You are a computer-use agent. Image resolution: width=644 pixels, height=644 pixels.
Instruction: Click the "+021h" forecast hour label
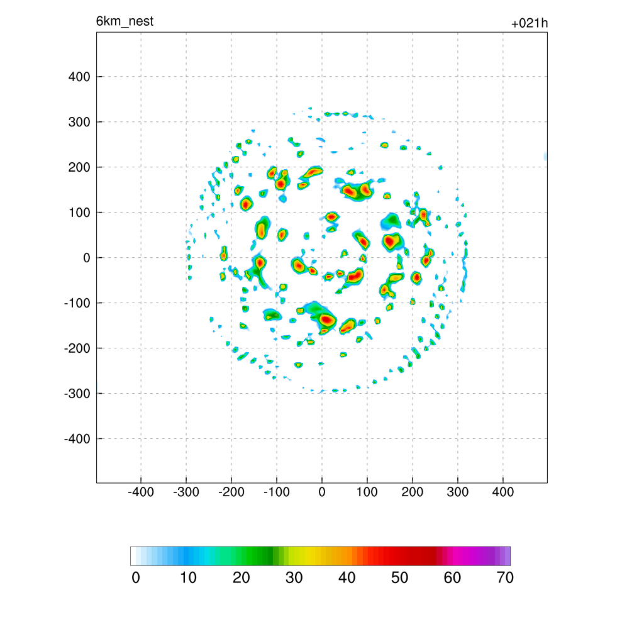[x=529, y=23]
